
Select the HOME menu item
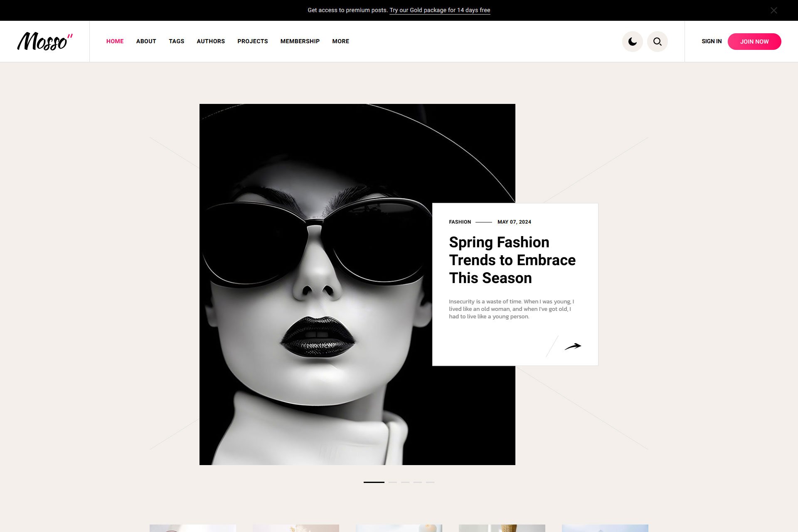point(115,41)
